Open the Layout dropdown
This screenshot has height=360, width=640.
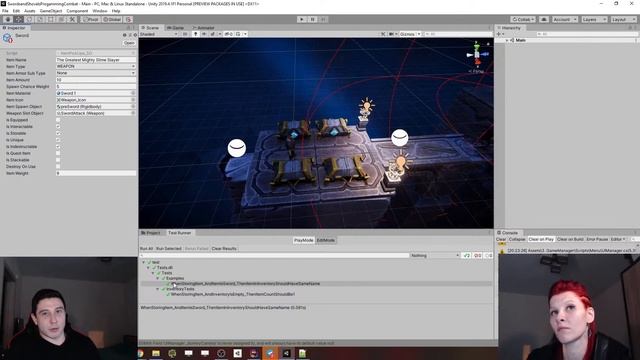(623, 20)
